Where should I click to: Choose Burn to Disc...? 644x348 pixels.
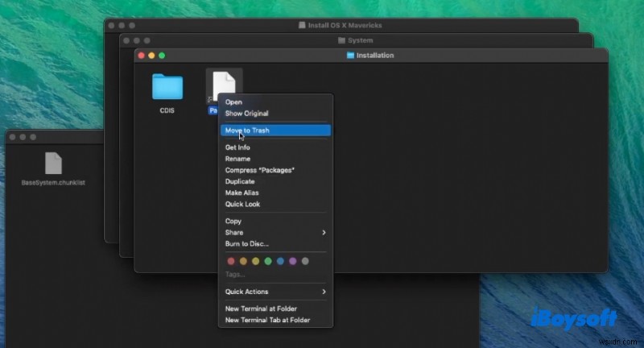275,243
